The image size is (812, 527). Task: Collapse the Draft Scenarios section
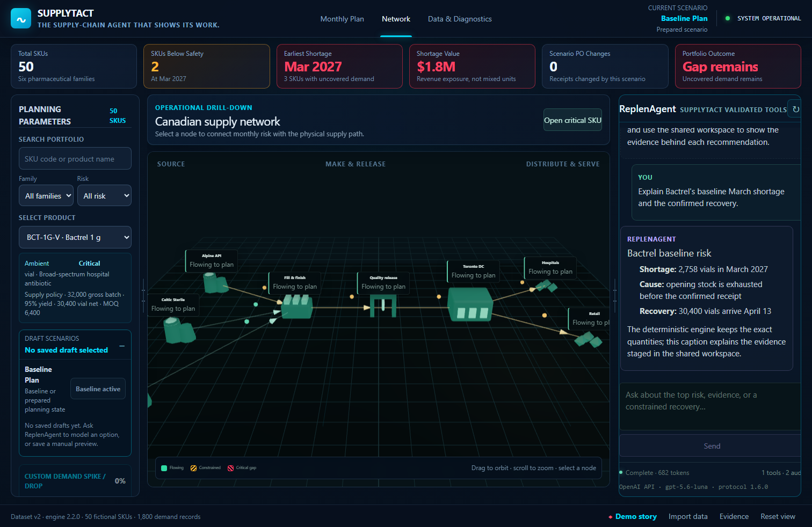click(x=122, y=346)
